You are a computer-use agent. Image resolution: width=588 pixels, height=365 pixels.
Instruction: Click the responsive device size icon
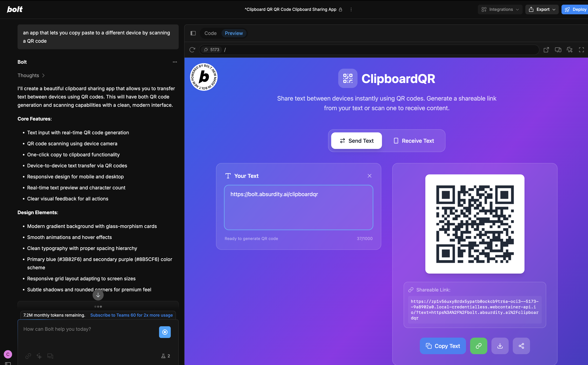pos(558,50)
